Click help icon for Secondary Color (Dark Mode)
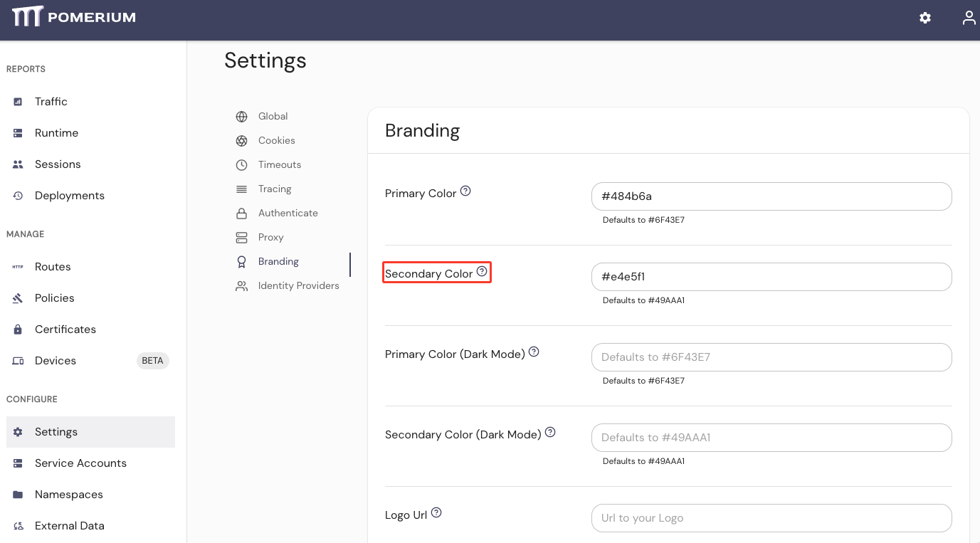The width and height of the screenshot is (980, 543). [550, 433]
